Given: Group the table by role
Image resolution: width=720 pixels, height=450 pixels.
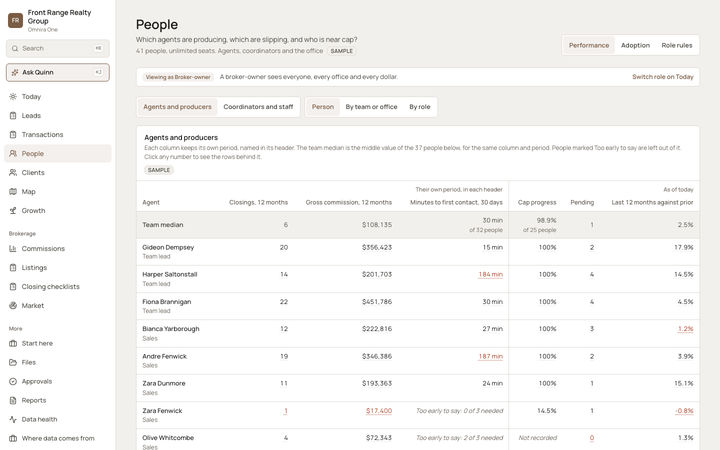Looking at the screenshot, I should pos(420,107).
